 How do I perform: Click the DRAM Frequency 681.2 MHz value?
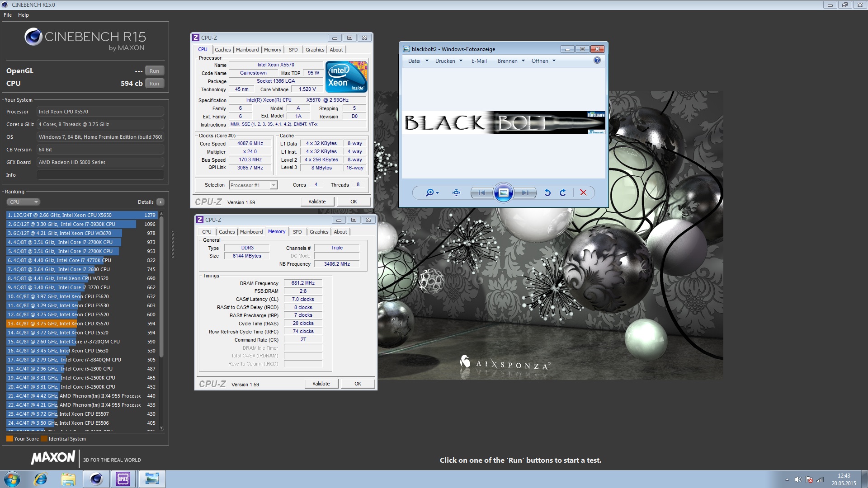[x=303, y=283]
